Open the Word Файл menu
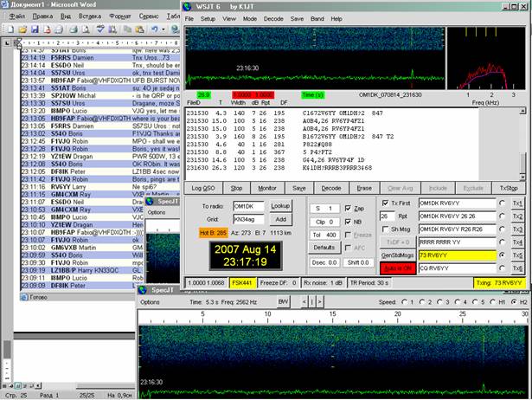The width and height of the screenshot is (532, 400). [17, 16]
